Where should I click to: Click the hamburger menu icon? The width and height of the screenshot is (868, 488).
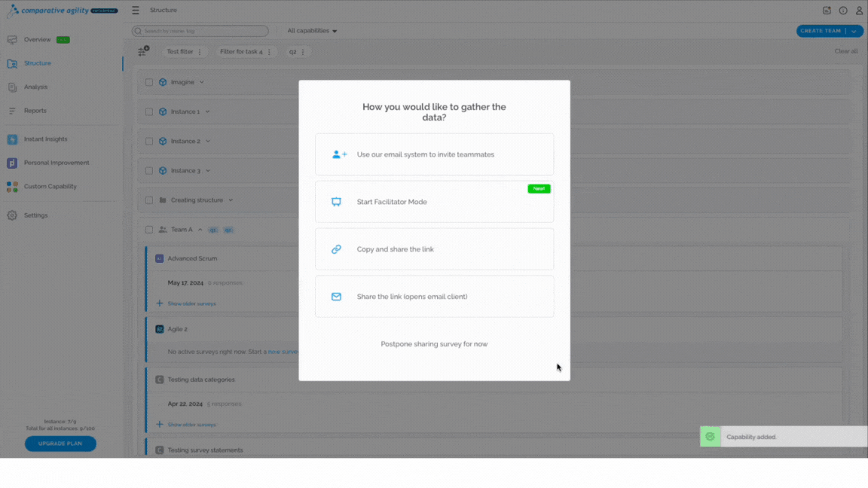click(136, 11)
